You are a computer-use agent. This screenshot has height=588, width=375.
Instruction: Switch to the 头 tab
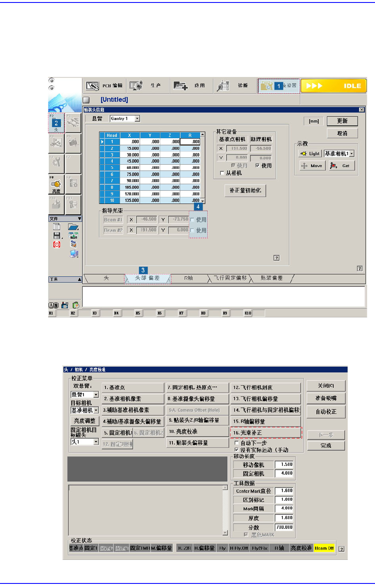(106, 278)
